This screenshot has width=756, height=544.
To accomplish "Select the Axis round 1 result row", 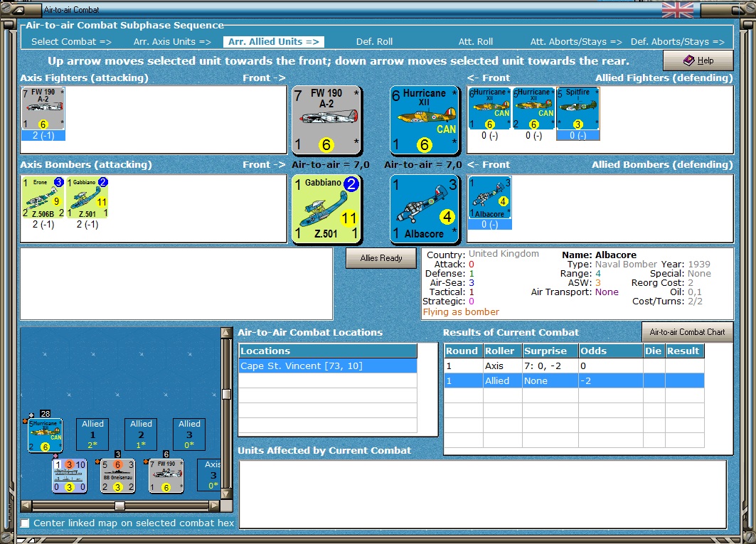I will point(574,366).
